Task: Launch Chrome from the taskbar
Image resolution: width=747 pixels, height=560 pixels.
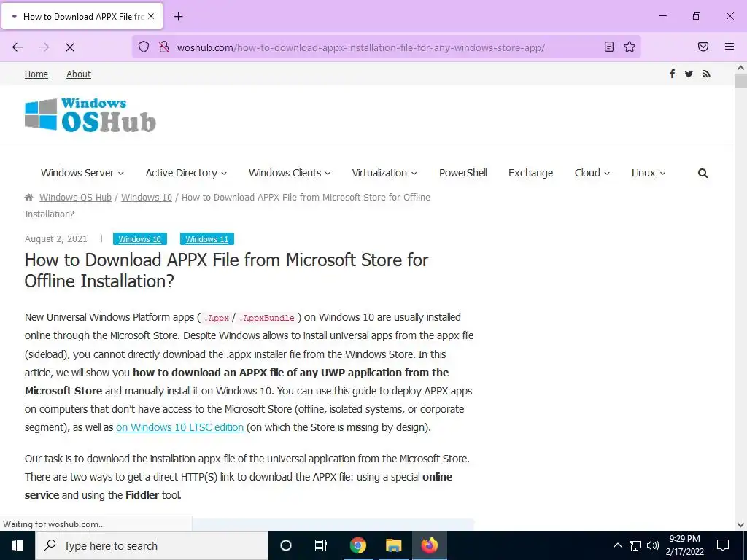Action: pyautogui.click(x=357, y=545)
